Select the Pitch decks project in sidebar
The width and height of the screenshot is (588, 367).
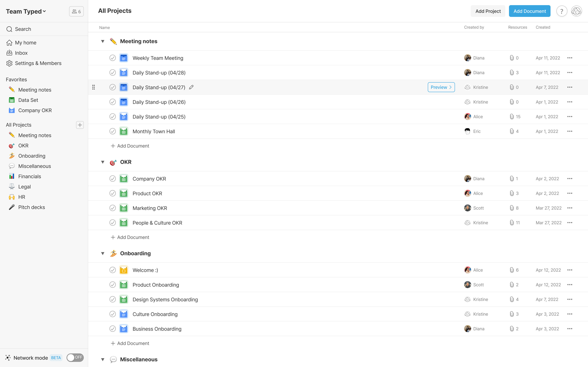32,207
